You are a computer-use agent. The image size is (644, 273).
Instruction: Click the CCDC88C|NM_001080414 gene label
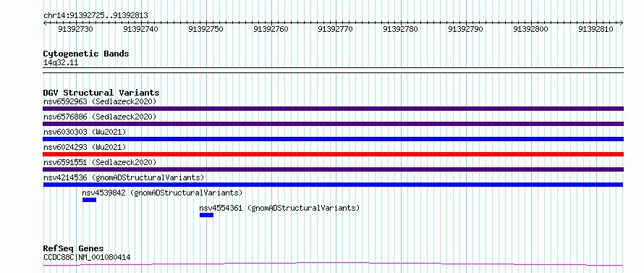pyautogui.click(x=87, y=258)
